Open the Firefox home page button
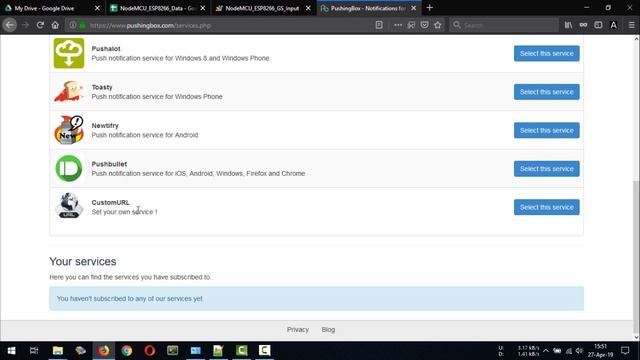640x360 pixels. click(55, 25)
